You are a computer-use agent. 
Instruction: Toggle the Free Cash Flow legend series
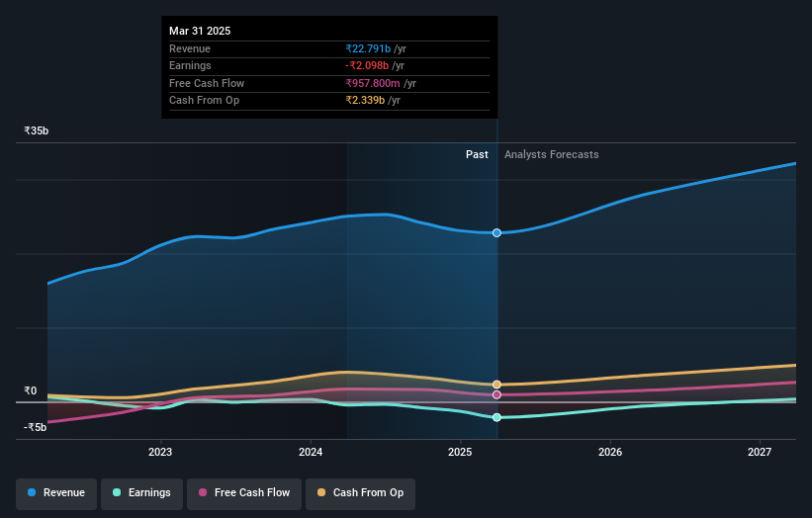tap(244, 493)
